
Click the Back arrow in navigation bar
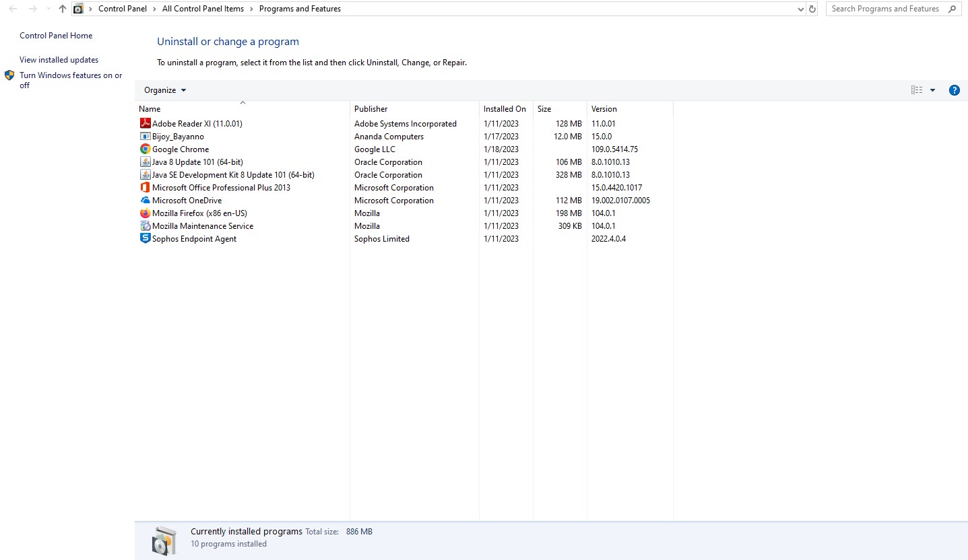[13, 9]
